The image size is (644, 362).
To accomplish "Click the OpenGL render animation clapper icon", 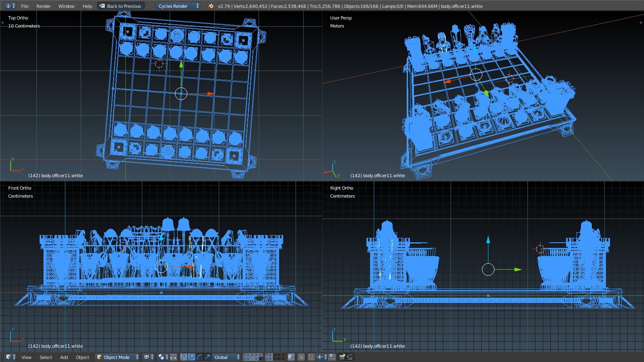I will pyautogui.click(x=350, y=357).
